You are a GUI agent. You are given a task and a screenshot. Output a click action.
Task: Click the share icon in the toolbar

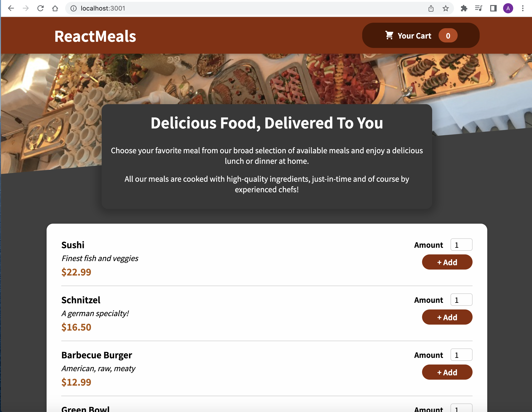click(431, 8)
